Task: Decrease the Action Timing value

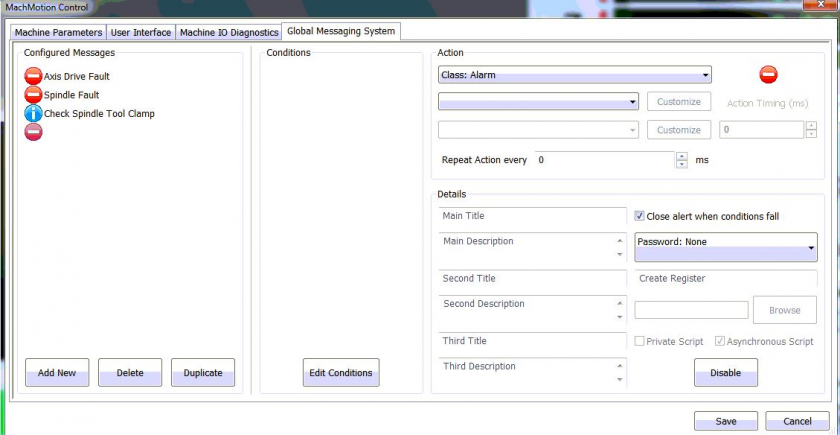Action: [812, 133]
